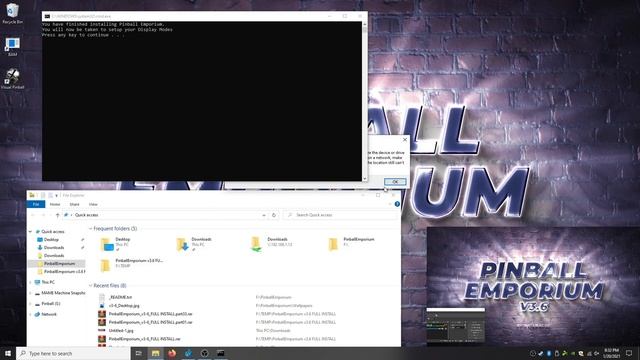
Task: Open the taskbar clock and date
Action: [611, 353]
